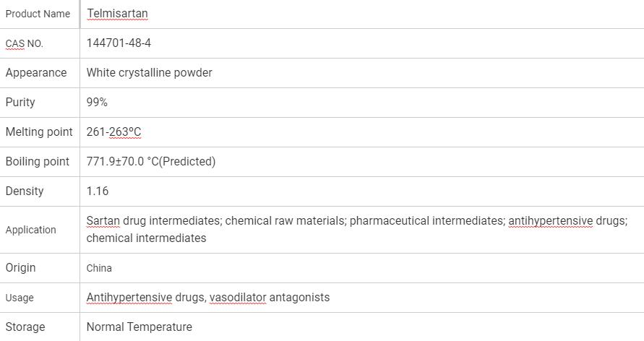Click the White crystalline powder text
The height and width of the screenshot is (341, 644).
pos(149,73)
